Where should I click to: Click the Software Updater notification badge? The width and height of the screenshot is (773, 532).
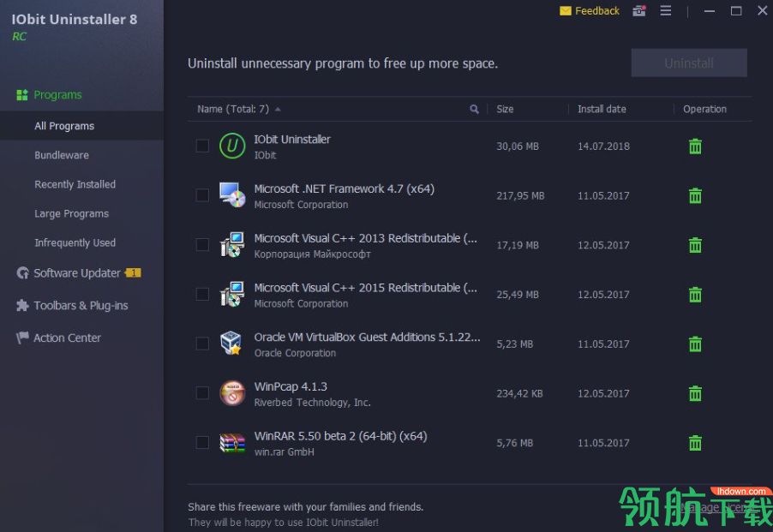coord(133,273)
